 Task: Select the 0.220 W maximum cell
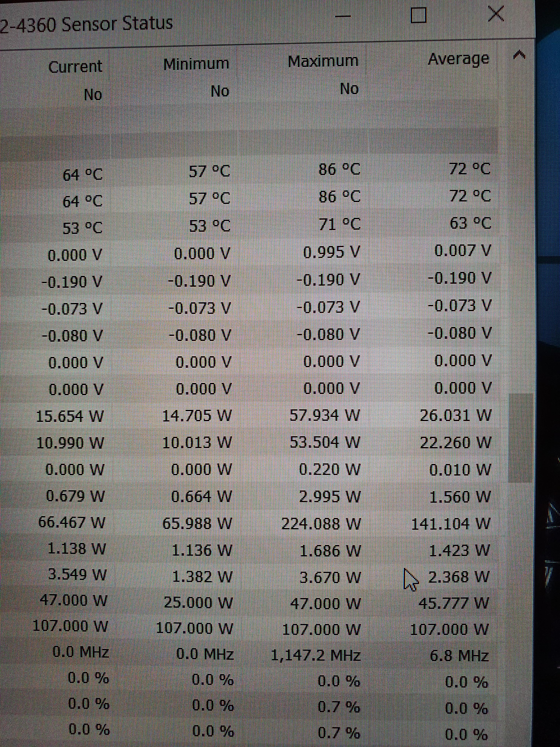330,469
